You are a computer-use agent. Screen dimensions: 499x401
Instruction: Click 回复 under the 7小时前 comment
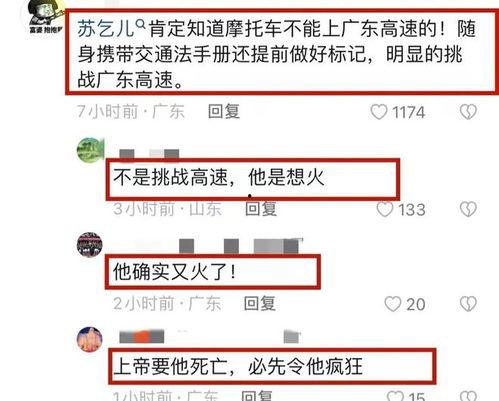224,111
